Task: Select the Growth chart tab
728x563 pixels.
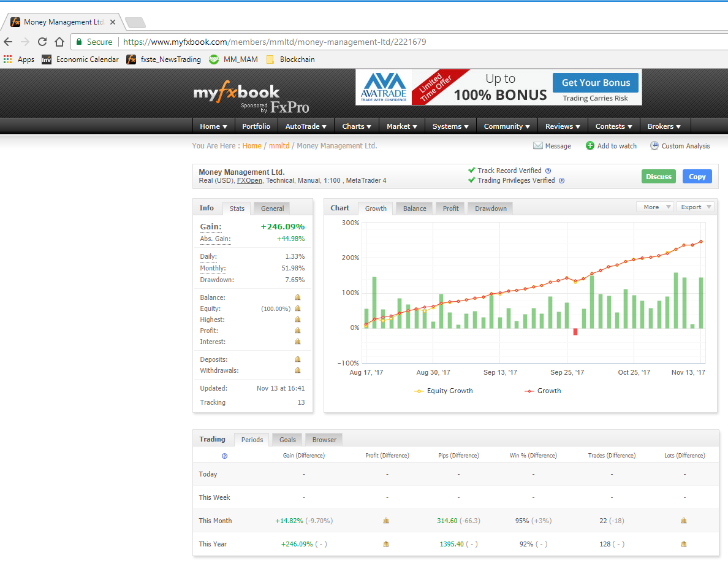Action: (376, 209)
